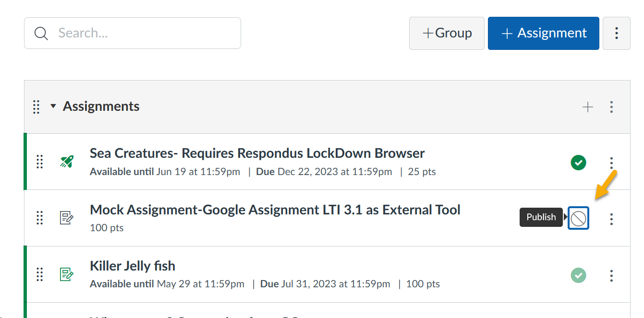Click the Killer Jelly fish assignment icon
The width and height of the screenshot is (644, 318).
pos(67,274)
